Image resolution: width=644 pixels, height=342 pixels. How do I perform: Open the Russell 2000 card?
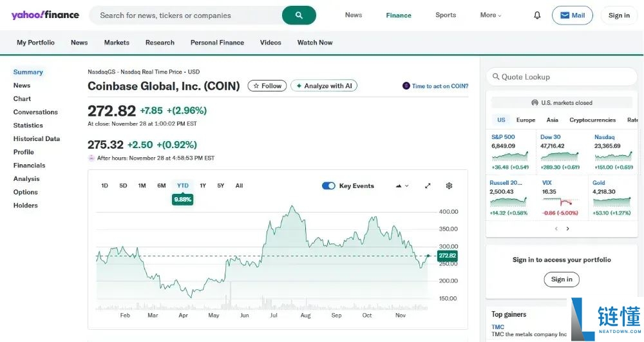(509, 198)
